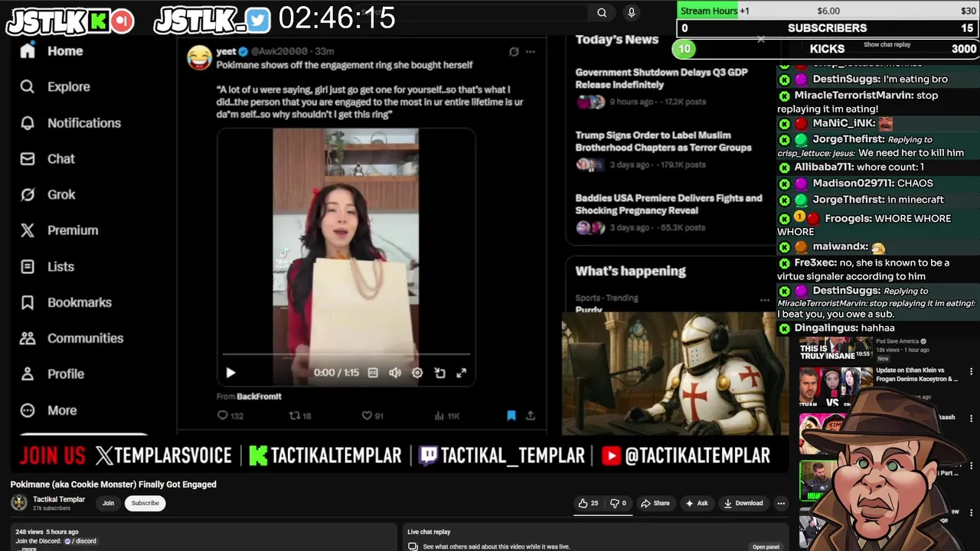The width and height of the screenshot is (980, 551).
Task: Mute the tweet video volume icon
Action: tap(395, 373)
